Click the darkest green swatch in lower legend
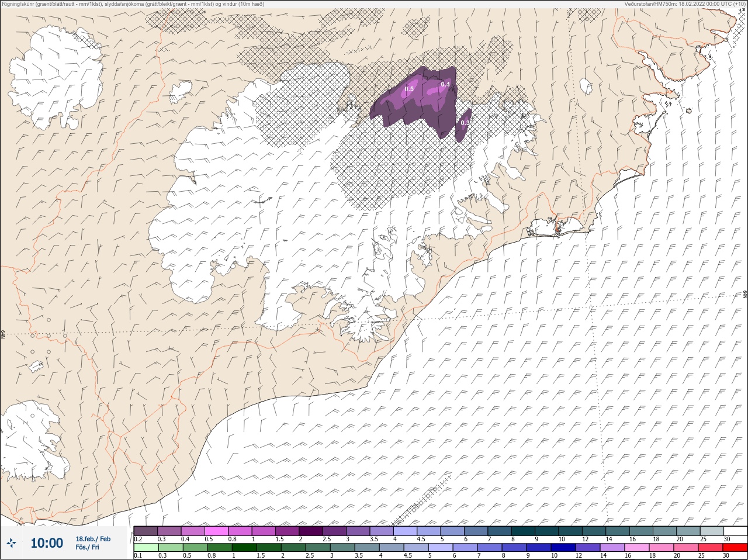 [244, 548]
